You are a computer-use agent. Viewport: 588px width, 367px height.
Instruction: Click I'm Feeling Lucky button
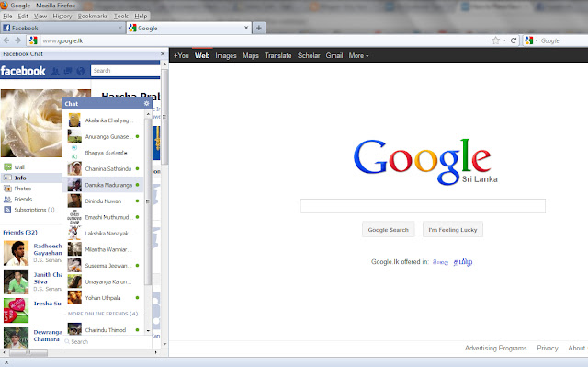coord(453,230)
